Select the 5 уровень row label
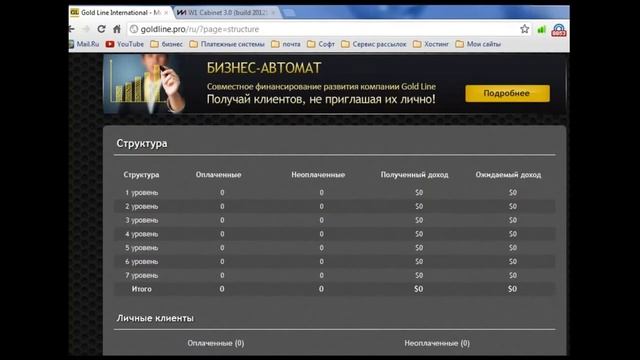Image resolution: width=640 pixels, height=360 pixels. [142, 248]
